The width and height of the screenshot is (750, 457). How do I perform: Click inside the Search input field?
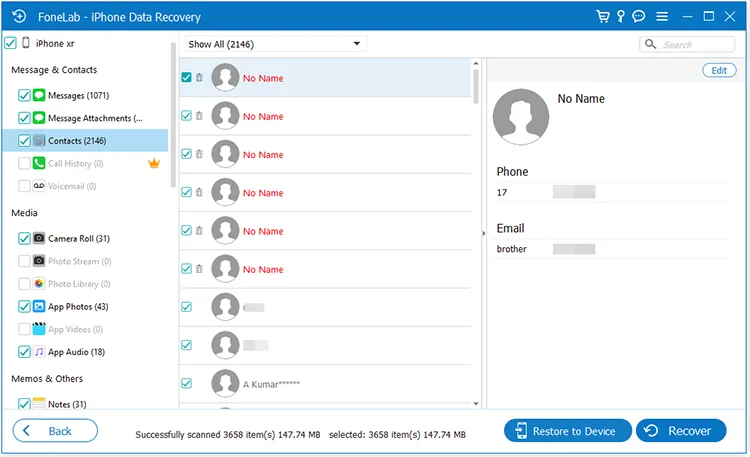tap(687, 44)
